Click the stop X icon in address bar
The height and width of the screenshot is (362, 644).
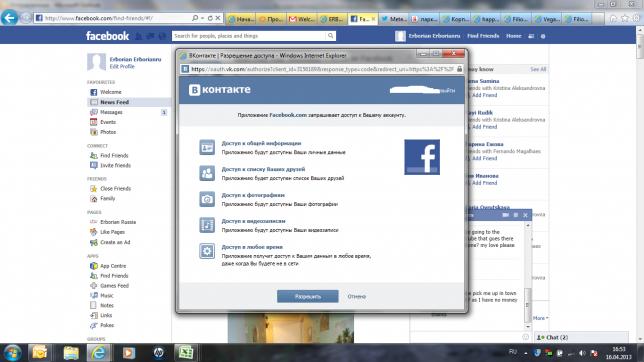(218, 18)
